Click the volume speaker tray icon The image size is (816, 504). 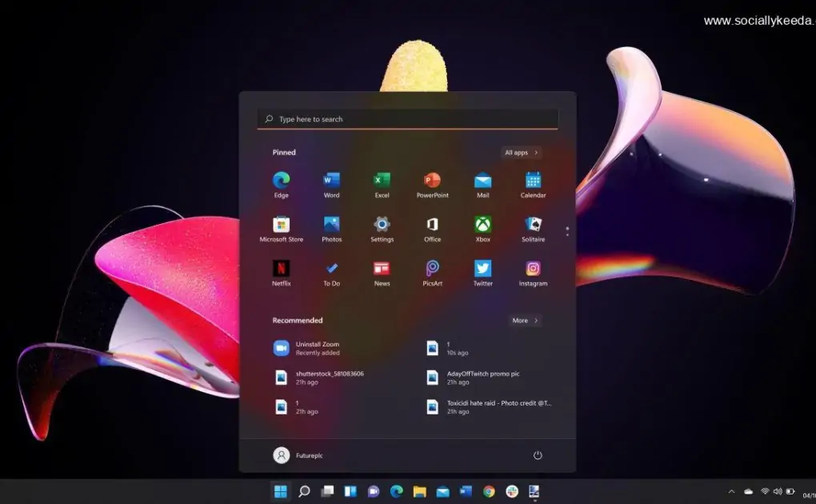click(778, 491)
